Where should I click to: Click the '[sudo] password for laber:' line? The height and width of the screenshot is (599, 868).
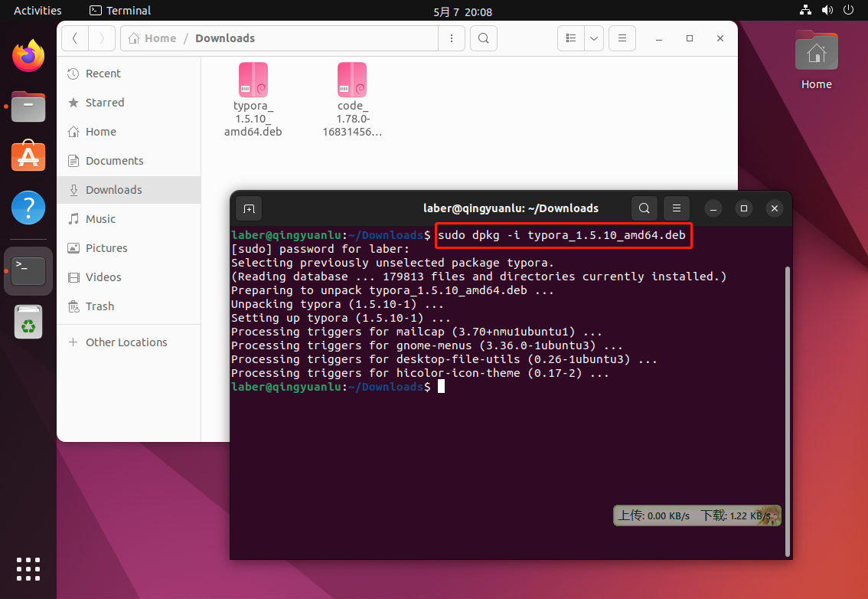[320, 249]
